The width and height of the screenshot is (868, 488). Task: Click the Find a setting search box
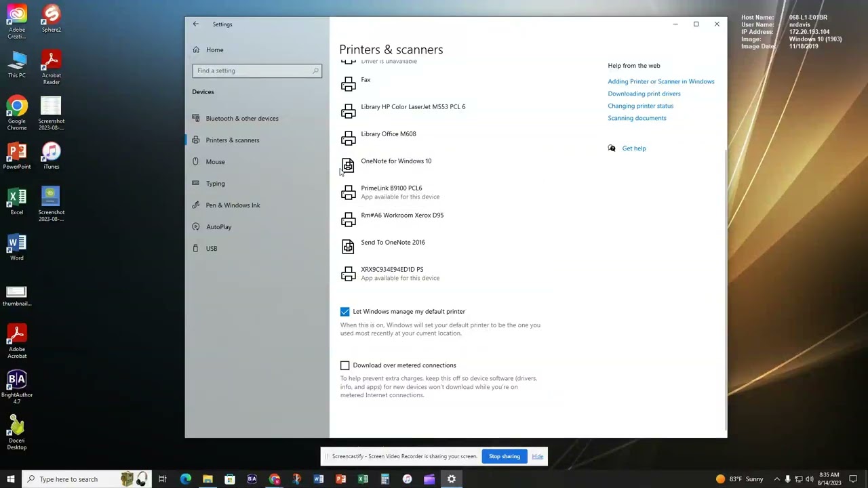(256, 70)
